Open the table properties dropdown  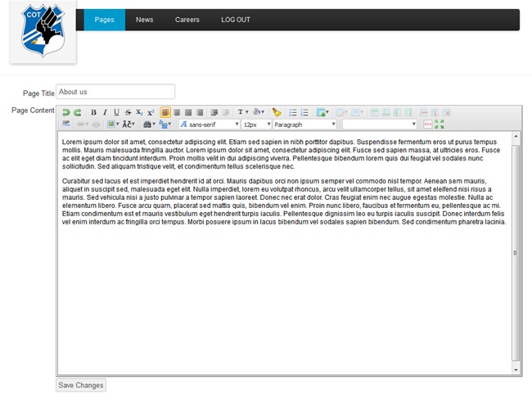tap(341, 112)
